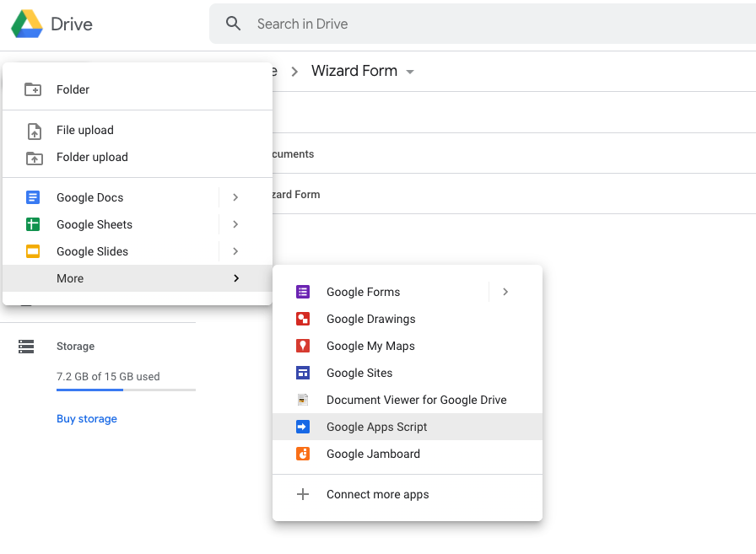Click the storage usage progress bar
This screenshot has width=756, height=554.
pos(126,390)
